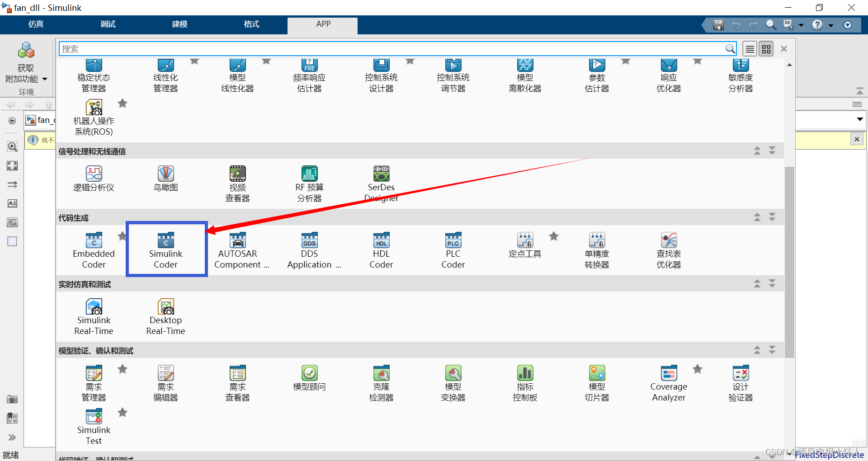Launch the DDS Application app
868x461 pixels.
pos(314,250)
